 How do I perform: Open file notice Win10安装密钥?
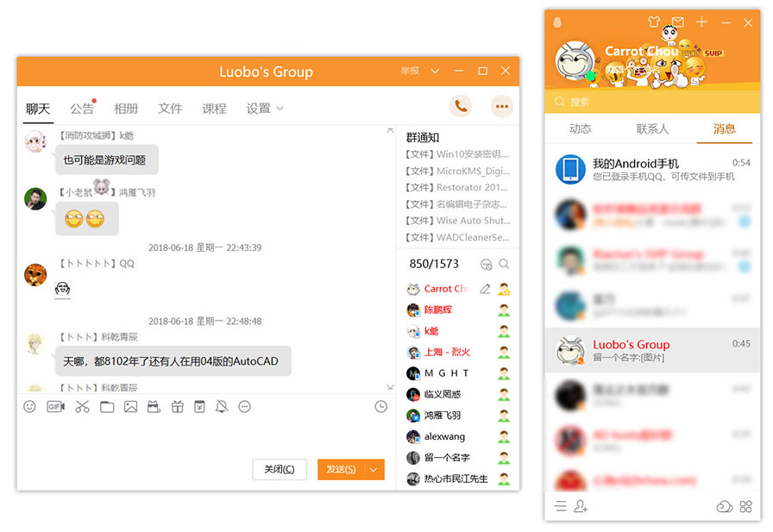pyautogui.click(x=457, y=154)
